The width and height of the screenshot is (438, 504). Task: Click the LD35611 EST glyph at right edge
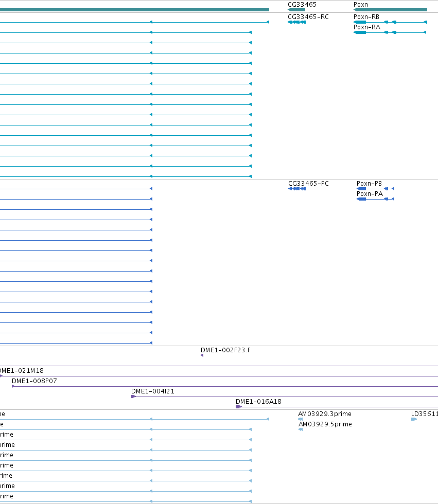[x=414, y=419]
